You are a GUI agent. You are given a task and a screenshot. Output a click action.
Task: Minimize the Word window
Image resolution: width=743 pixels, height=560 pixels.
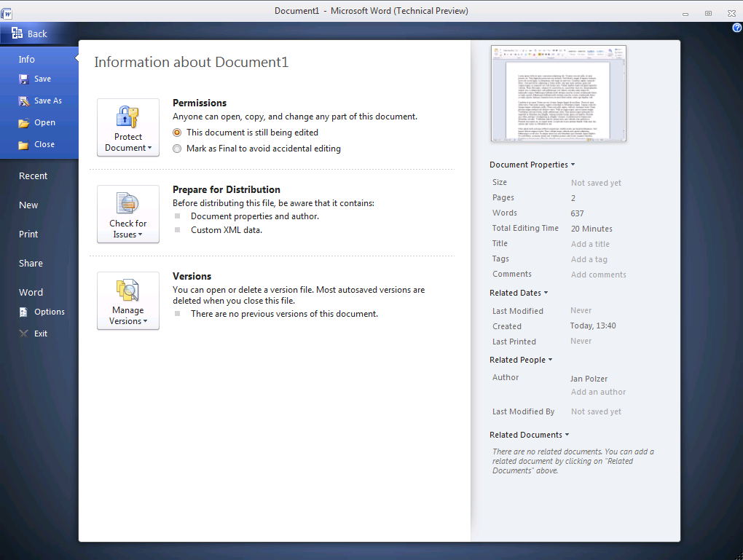[x=685, y=14]
